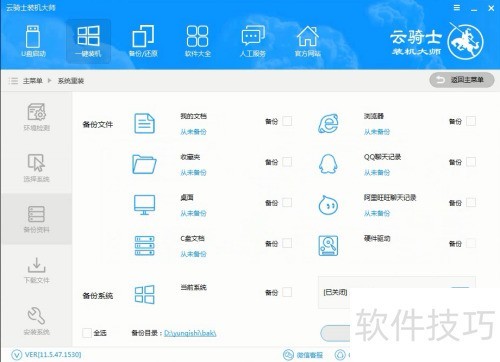The height and width of the screenshot is (362, 500).
Task: Open 微信客服 icon in status bar
Action: point(288,355)
